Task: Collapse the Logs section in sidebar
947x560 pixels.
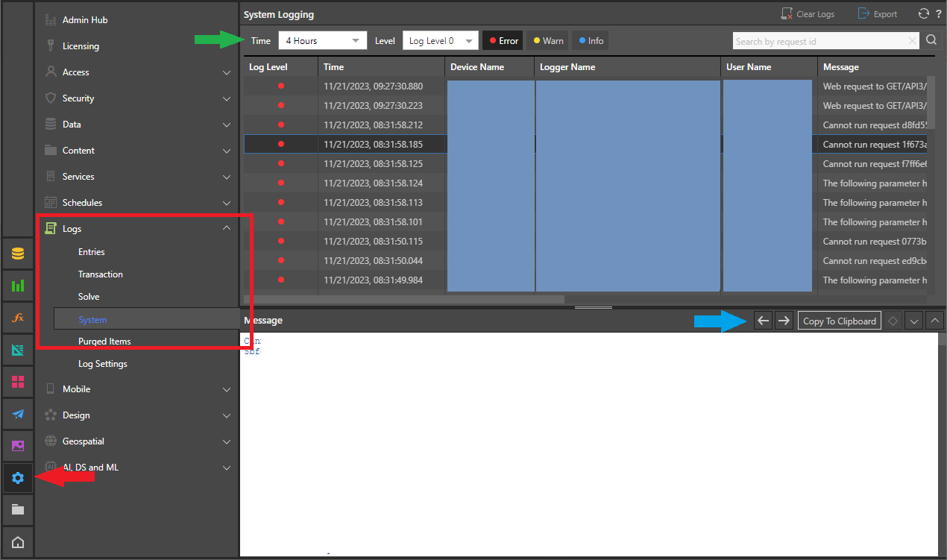Action: 227,229
